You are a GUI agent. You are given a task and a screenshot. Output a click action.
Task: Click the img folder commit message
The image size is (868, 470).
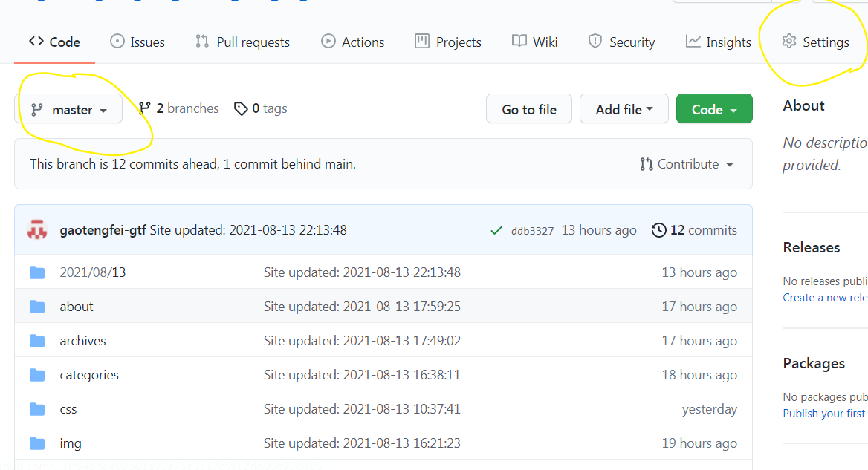pyautogui.click(x=362, y=443)
